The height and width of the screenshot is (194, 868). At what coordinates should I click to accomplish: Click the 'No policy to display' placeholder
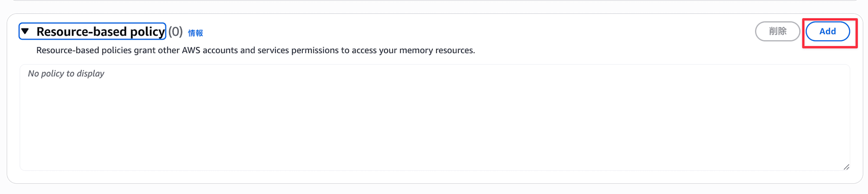point(66,74)
